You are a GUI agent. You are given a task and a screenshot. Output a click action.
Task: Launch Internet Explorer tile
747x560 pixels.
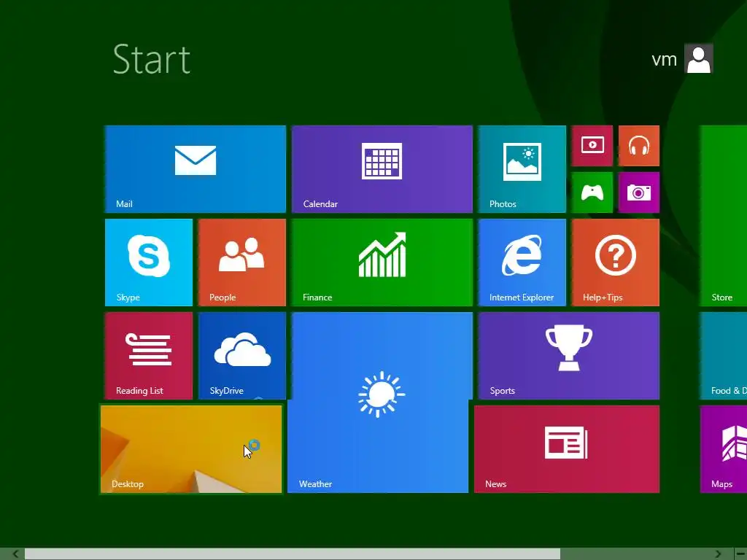pos(522,262)
